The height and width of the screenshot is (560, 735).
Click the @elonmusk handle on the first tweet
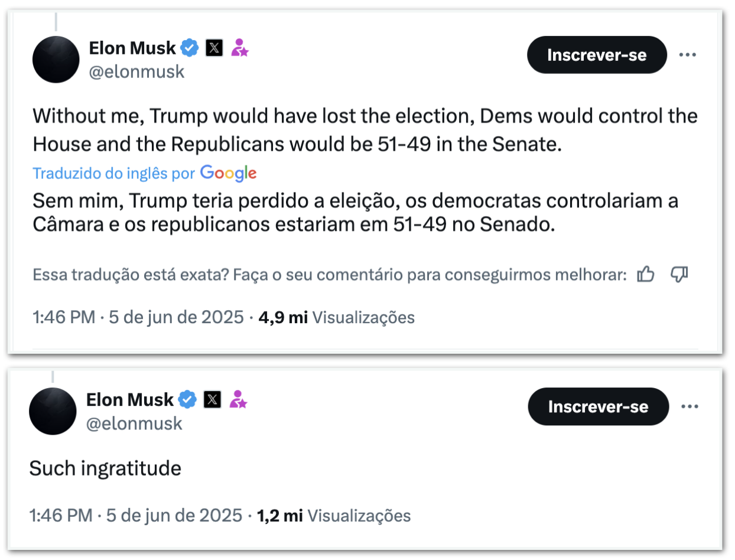136,72
